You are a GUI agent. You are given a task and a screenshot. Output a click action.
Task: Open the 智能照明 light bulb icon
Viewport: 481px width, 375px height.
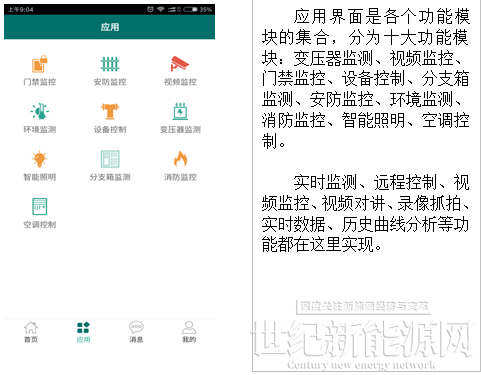tap(40, 159)
